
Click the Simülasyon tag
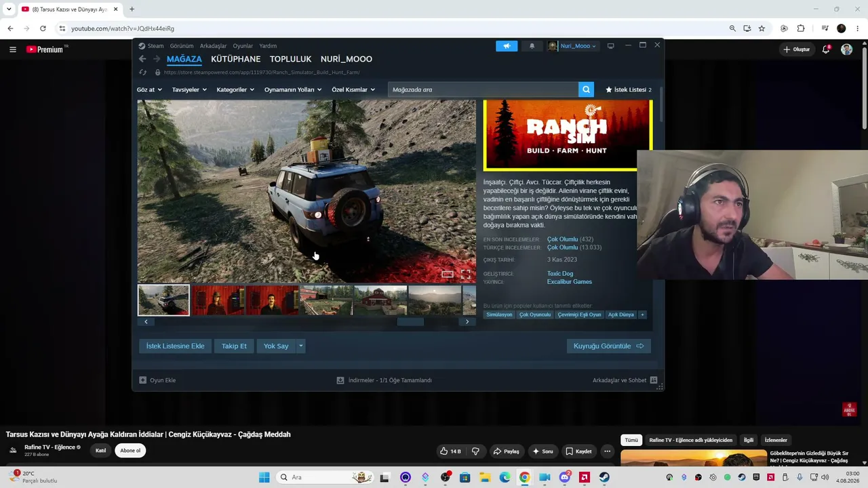[499, 314]
